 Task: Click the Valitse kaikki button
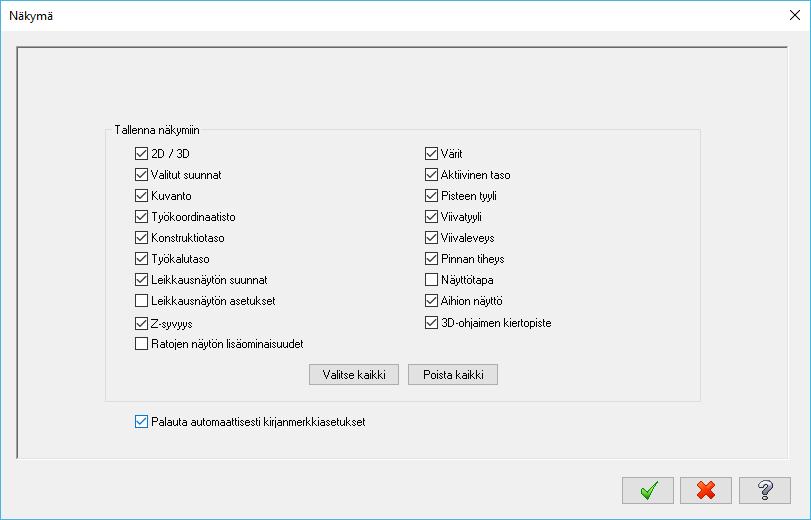pyautogui.click(x=354, y=375)
